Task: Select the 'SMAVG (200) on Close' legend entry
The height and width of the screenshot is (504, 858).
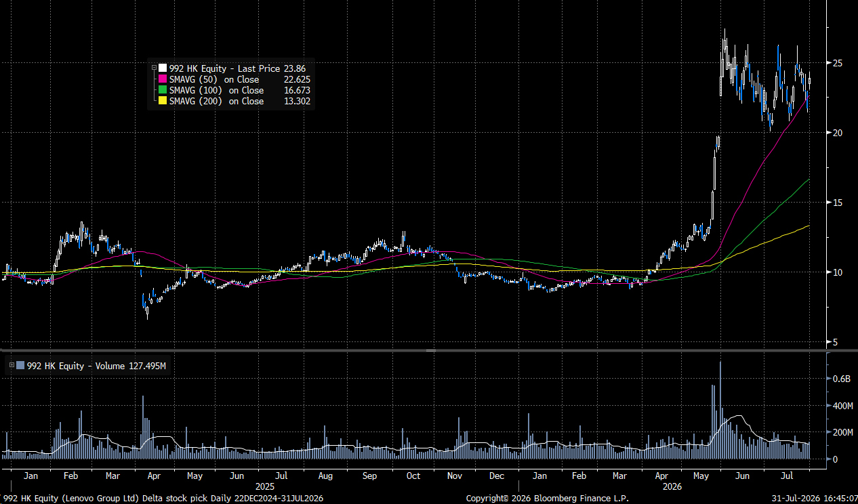Action: 216,101
